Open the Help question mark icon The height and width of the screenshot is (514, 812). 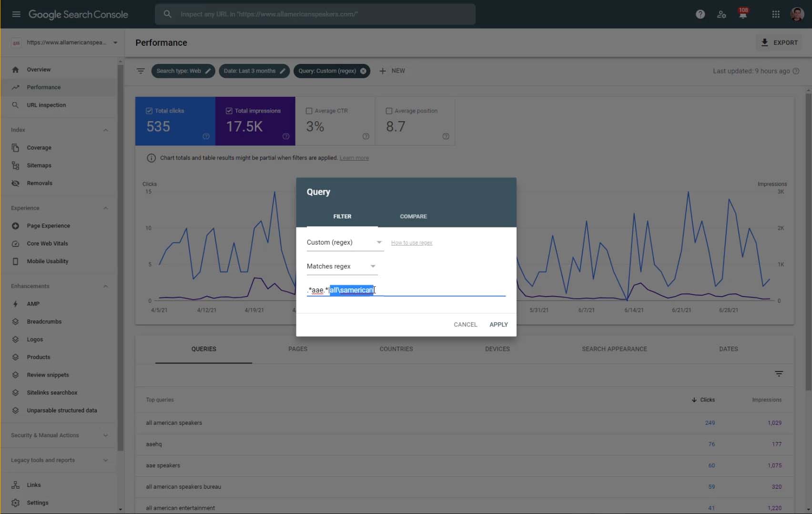coord(700,14)
